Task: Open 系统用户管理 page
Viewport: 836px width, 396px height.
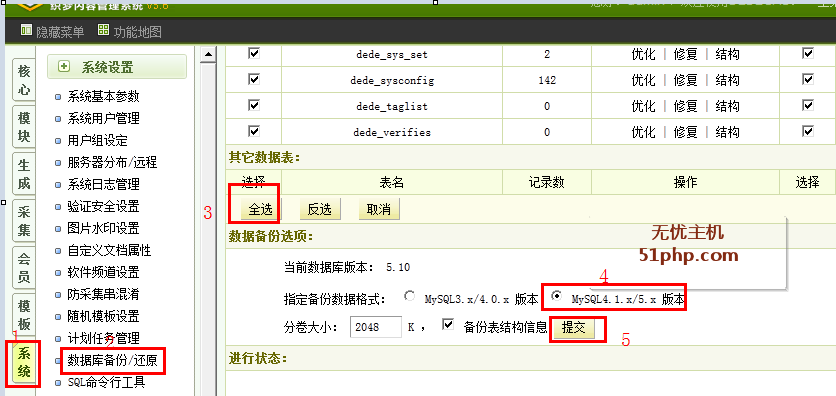Action: click(103, 118)
